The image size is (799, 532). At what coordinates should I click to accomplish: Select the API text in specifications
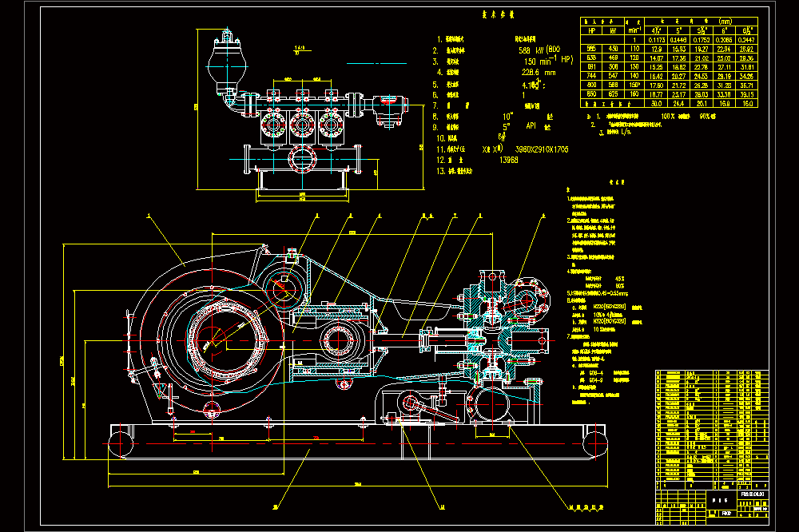click(x=531, y=125)
